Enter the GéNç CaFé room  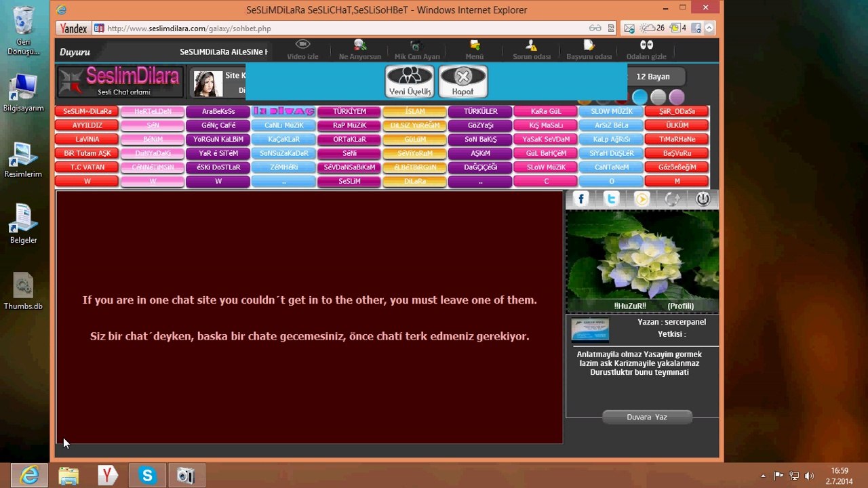pyautogui.click(x=218, y=125)
